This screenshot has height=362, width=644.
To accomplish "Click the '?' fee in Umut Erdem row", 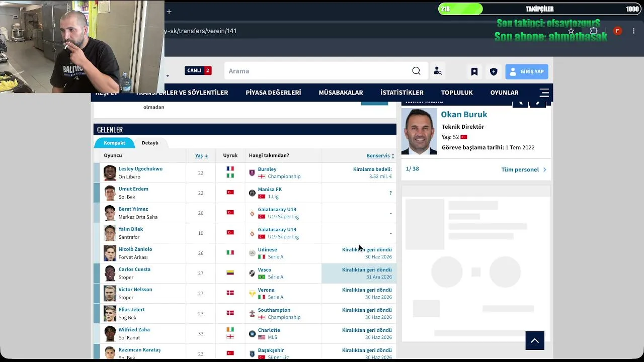I will (x=390, y=193).
